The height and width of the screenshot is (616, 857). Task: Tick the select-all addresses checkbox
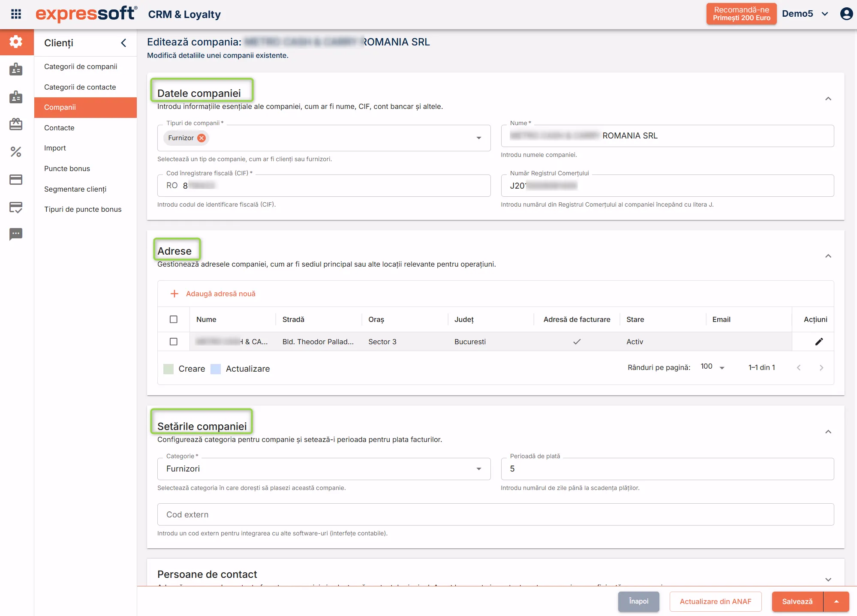pos(174,319)
